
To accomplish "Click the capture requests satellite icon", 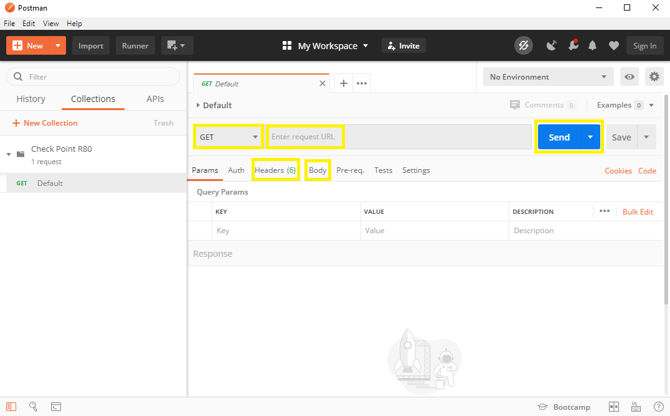I will [x=551, y=46].
